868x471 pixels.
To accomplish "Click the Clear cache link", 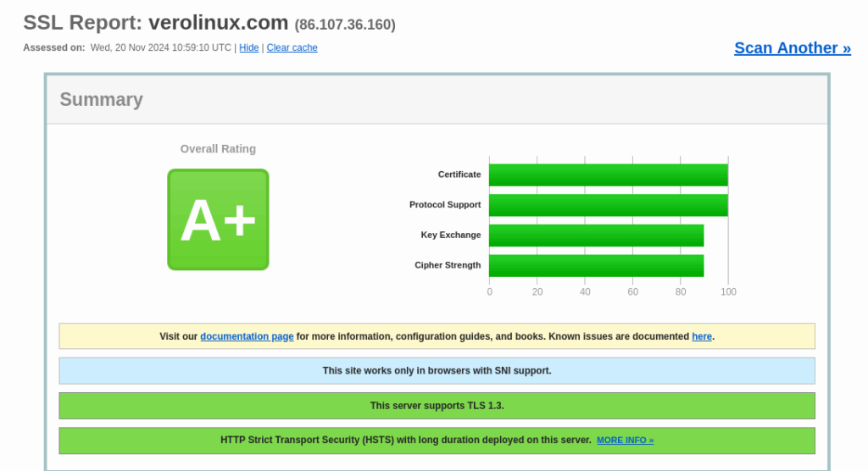I will [292, 48].
